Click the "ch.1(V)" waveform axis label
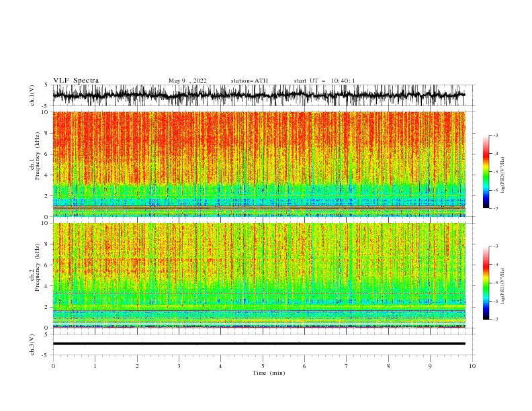The image size is (532, 411). click(32, 95)
